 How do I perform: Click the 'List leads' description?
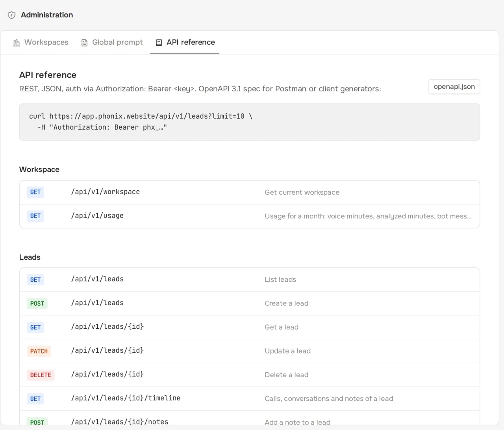(x=280, y=279)
